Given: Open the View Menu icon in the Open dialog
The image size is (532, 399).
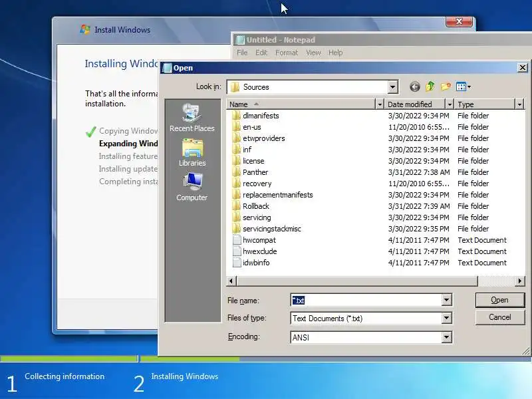Looking at the screenshot, I should pos(464,87).
